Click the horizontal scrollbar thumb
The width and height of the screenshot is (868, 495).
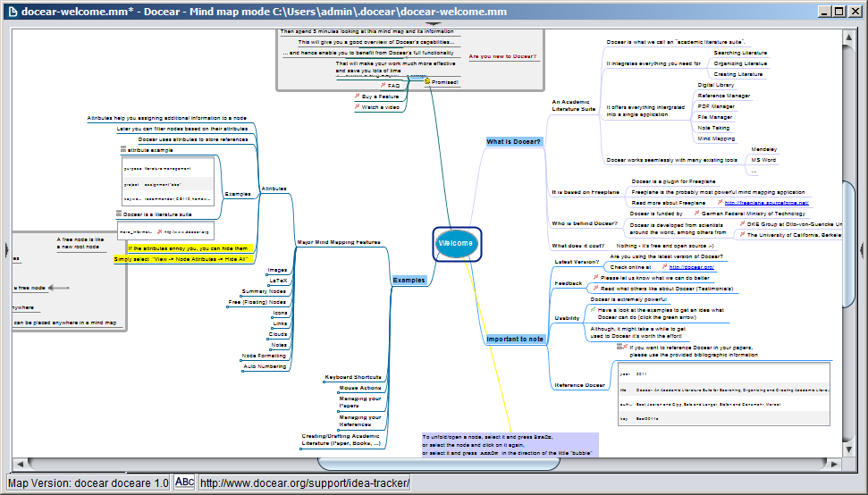coord(438,464)
